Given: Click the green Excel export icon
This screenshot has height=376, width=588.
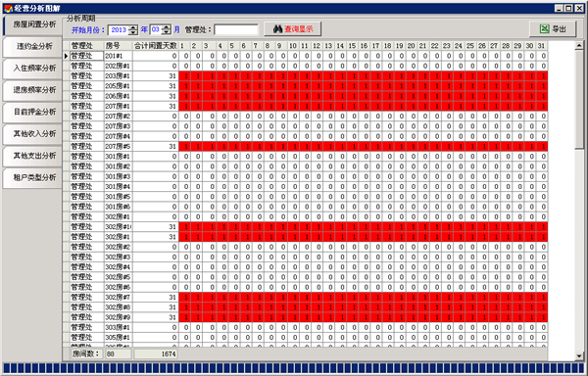Looking at the screenshot, I should pyautogui.click(x=545, y=28).
